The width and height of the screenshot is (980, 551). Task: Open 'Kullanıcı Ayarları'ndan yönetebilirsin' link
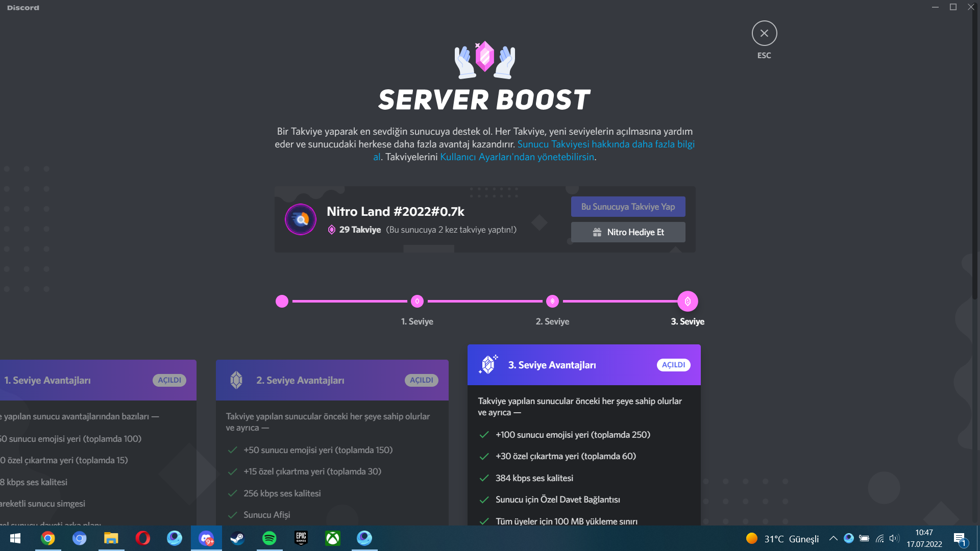517,157
